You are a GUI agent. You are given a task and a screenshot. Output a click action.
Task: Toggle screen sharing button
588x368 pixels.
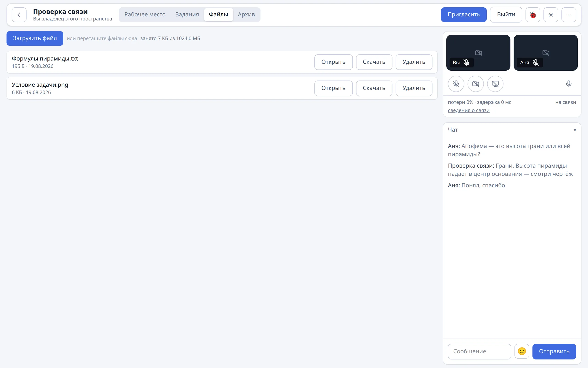point(495,84)
